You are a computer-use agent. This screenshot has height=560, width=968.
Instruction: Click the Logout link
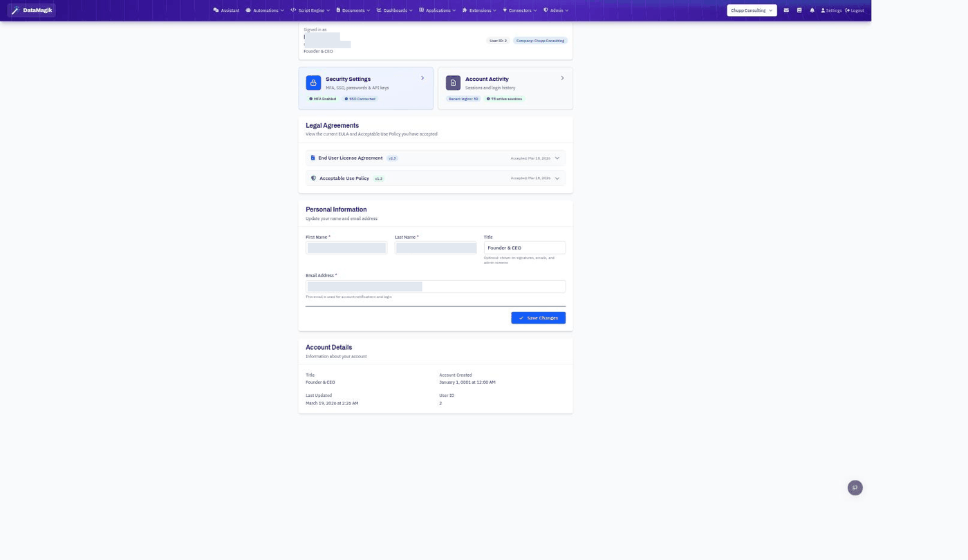pos(855,10)
